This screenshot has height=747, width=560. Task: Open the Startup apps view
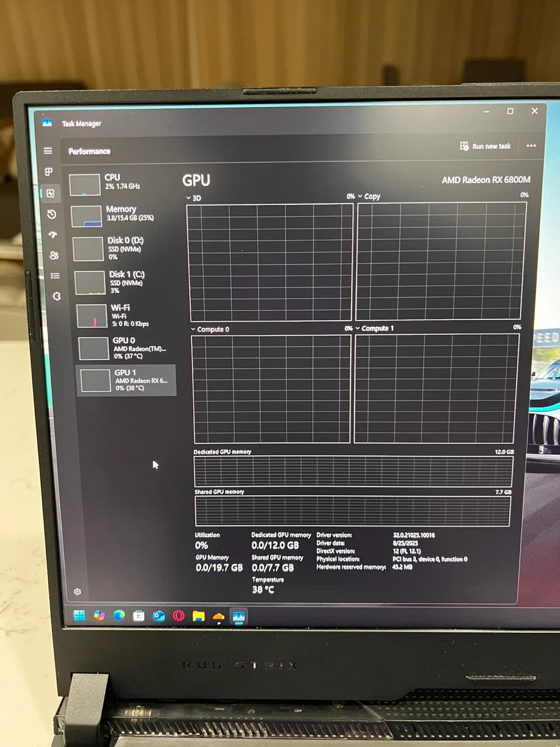point(52,235)
